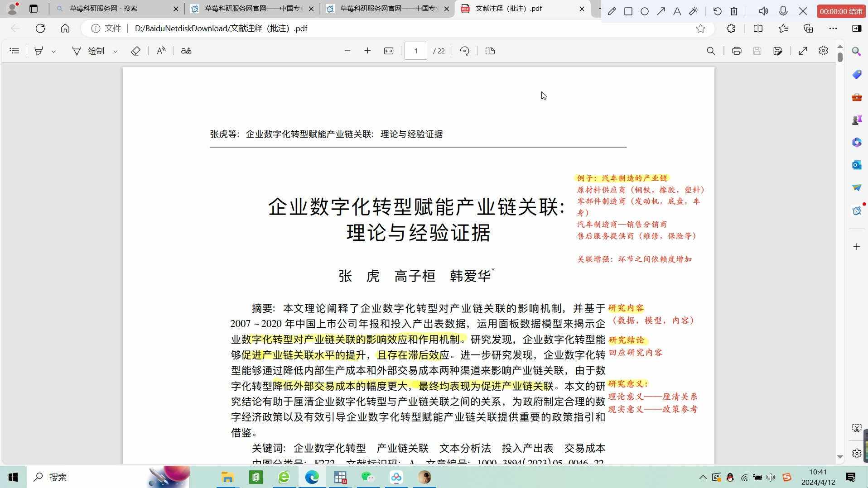
Task: Rotate the PDF page
Action: [465, 51]
